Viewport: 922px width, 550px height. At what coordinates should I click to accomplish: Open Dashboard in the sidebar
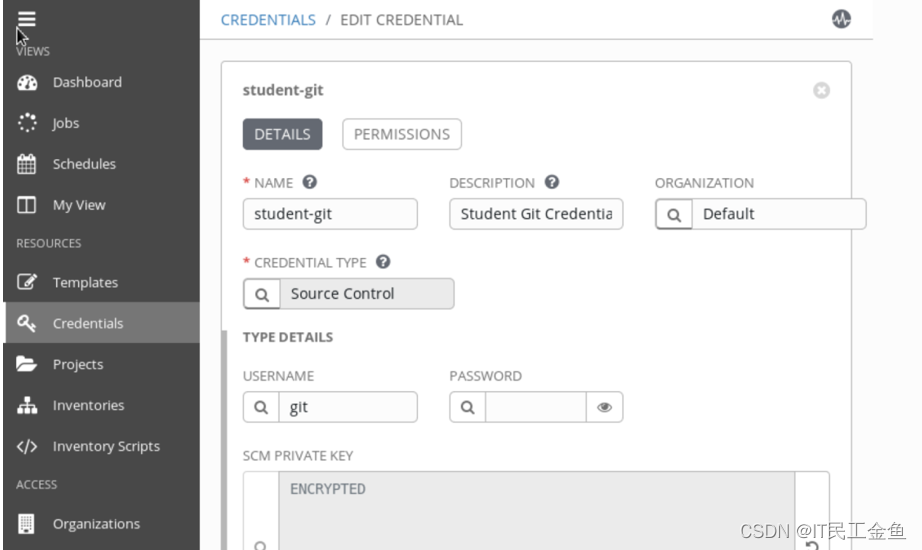pyautogui.click(x=87, y=82)
